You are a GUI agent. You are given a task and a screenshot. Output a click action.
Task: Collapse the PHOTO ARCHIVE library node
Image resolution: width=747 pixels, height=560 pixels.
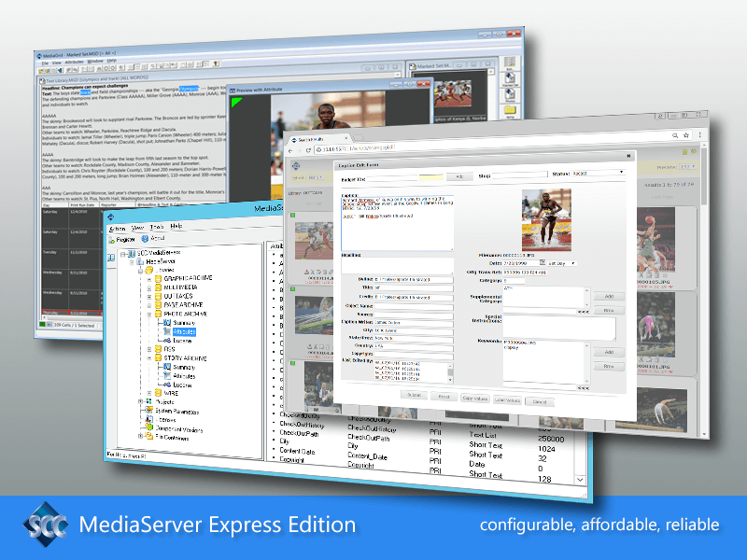point(149,315)
